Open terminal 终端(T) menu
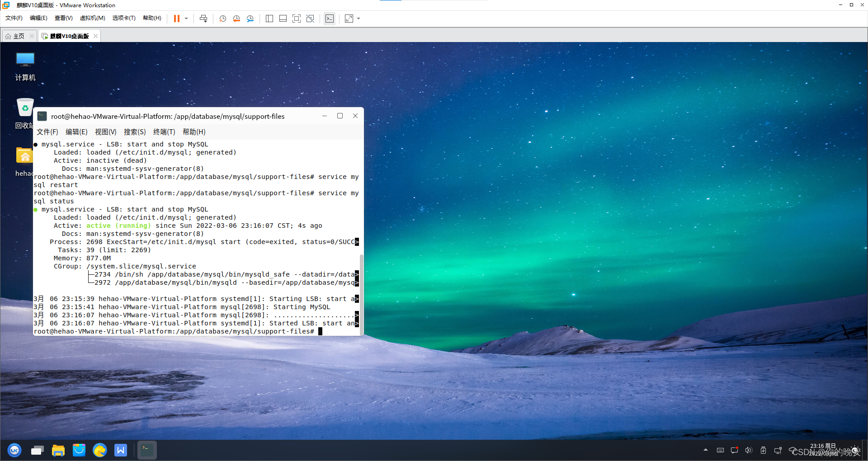The height and width of the screenshot is (461, 868). click(x=164, y=132)
